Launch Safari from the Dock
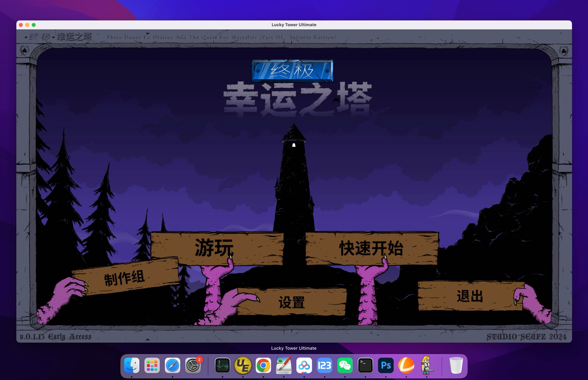Viewport: 588px width, 380px height. click(173, 365)
